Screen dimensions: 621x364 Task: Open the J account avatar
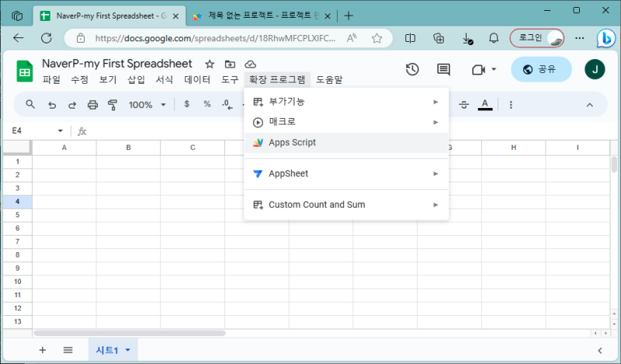[595, 69]
